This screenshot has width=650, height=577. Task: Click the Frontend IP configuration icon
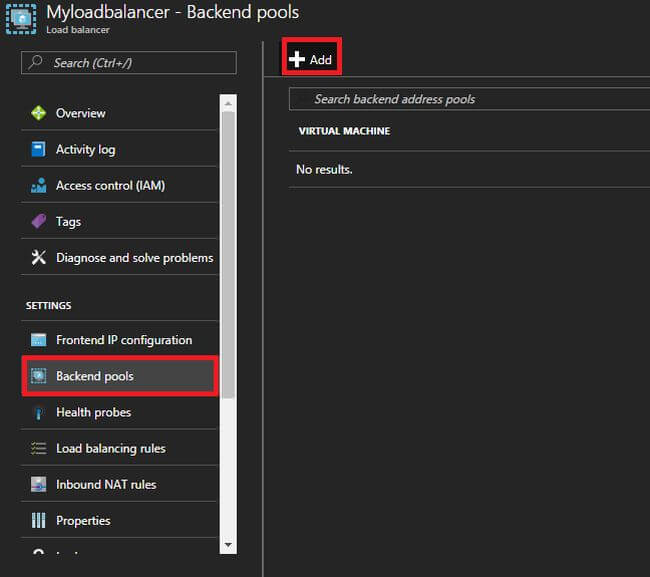pyautogui.click(x=39, y=340)
